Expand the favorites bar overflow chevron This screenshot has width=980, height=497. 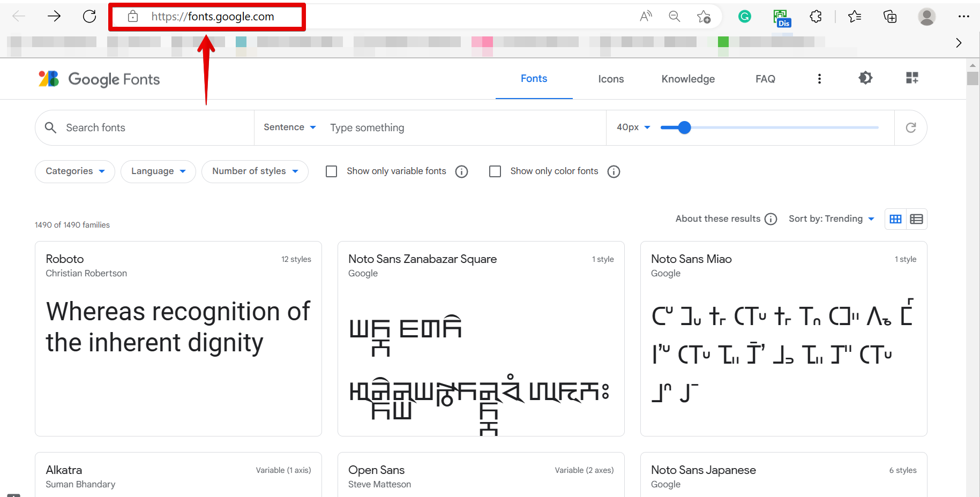point(959,43)
